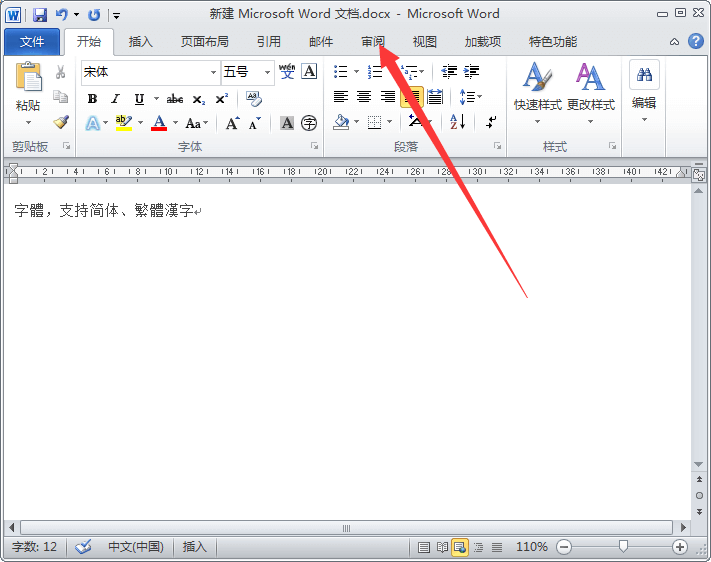
Task: Click the Sort A-Z icon
Action: [458, 122]
